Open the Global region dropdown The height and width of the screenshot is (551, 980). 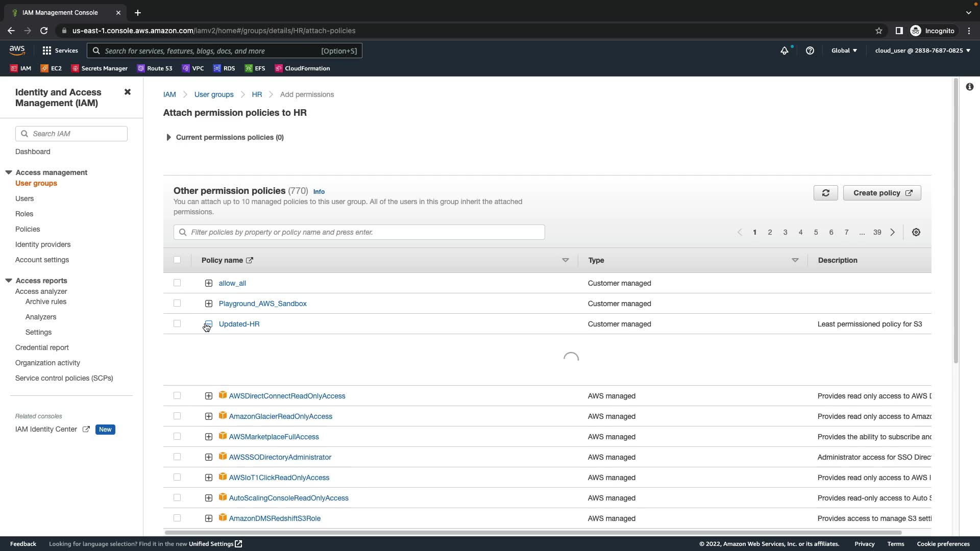[x=844, y=51]
